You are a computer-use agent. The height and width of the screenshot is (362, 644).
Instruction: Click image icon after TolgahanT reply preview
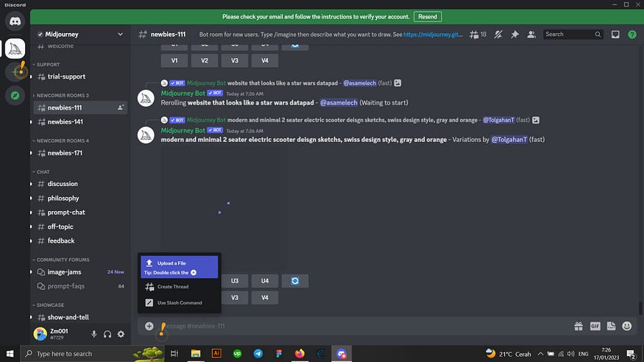pyautogui.click(x=536, y=120)
